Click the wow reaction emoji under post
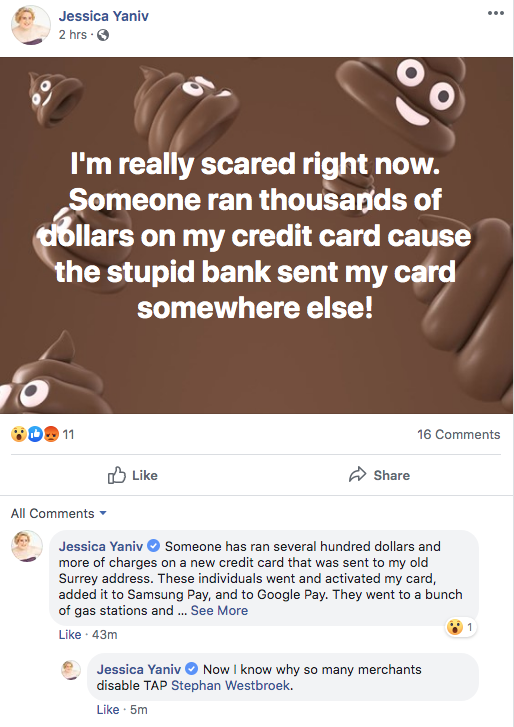 (x=19, y=434)
